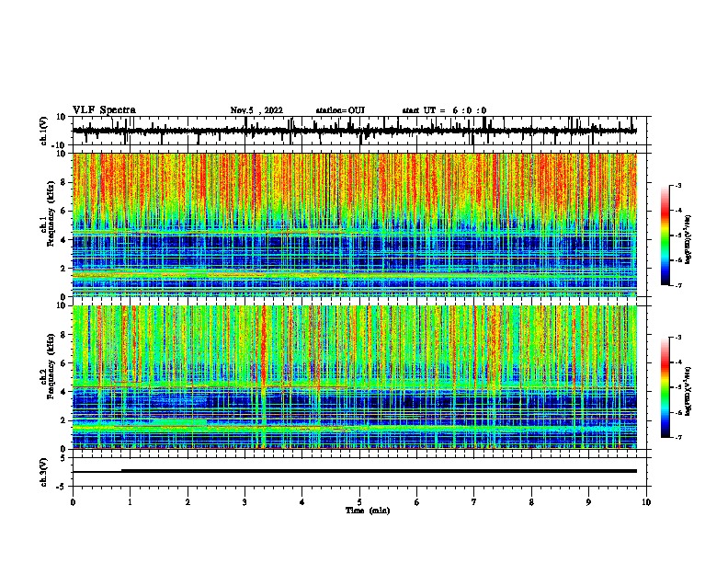Click the ch.1 voltage waveform trace panel

(x=359, y=131)
